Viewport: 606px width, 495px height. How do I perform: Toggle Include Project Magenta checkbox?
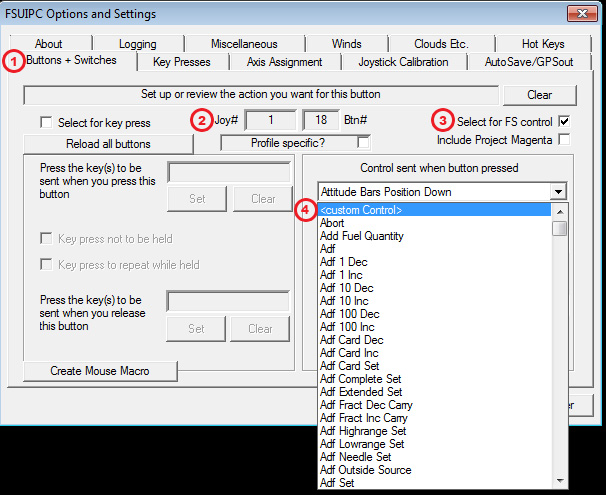[564, 139]
